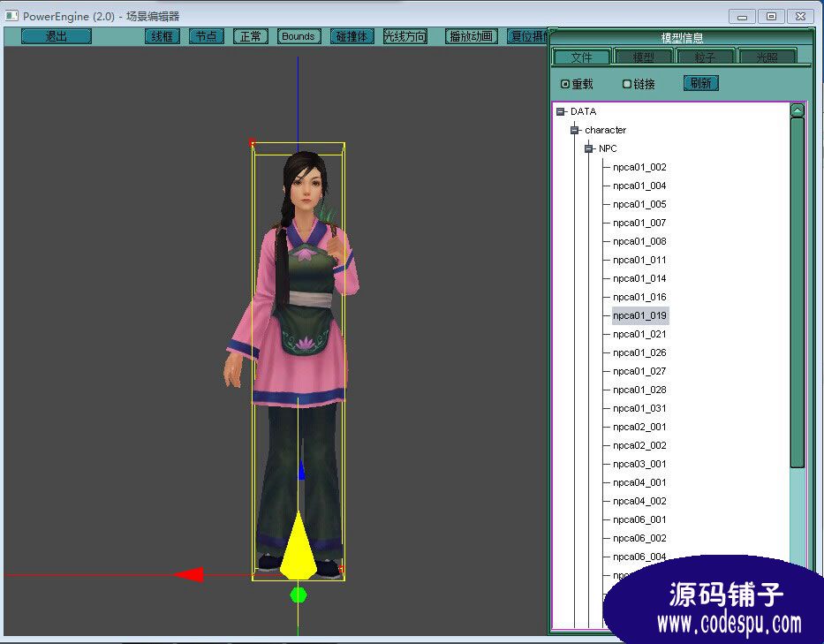Select npca01_021 in the tree
Viewport: 824px width, 644px height.
click(x=639, y=334)
